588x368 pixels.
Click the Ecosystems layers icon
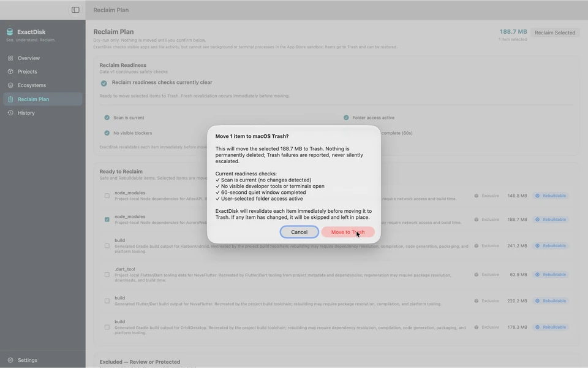tap(10, 85)
